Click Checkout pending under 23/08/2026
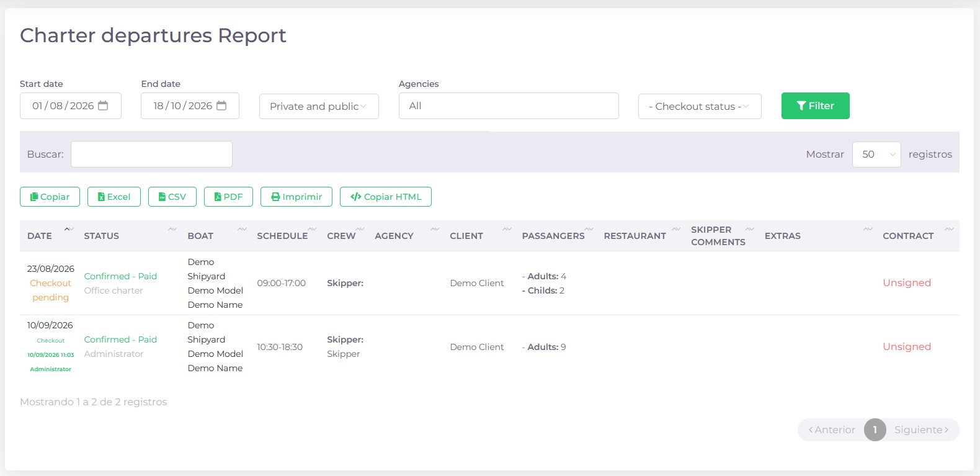980x476 pixels. [51, 290]
